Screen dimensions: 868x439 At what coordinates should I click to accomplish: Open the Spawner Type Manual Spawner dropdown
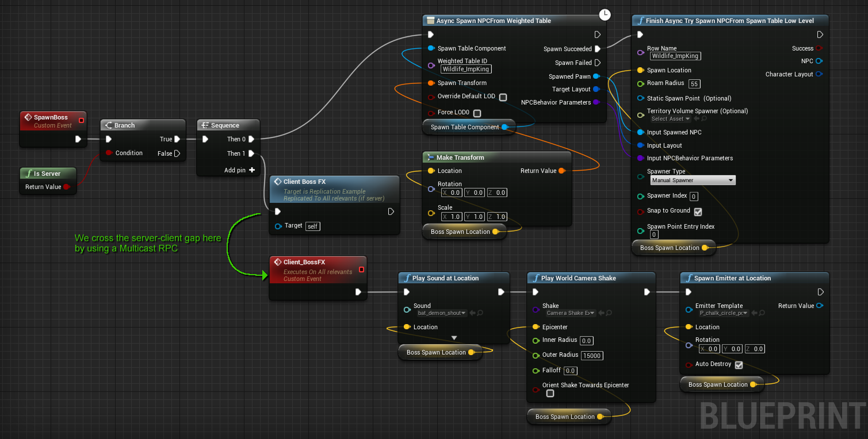click(x=693, y=180)
